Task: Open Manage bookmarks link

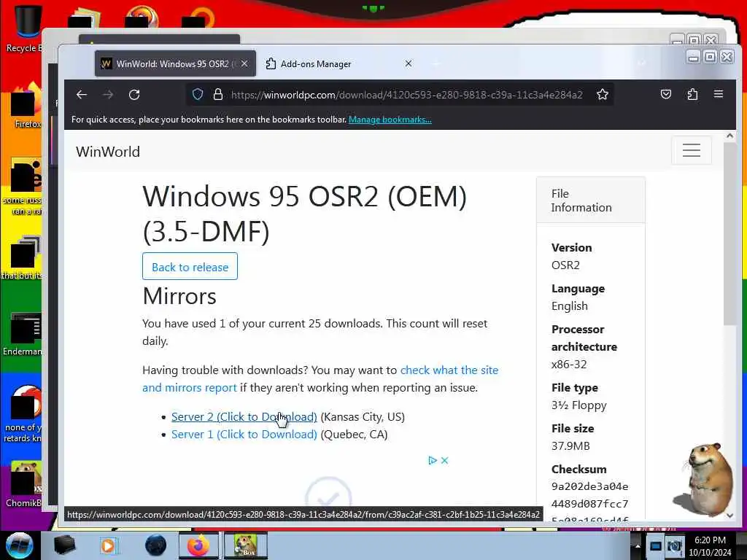Action: (390, 120)
